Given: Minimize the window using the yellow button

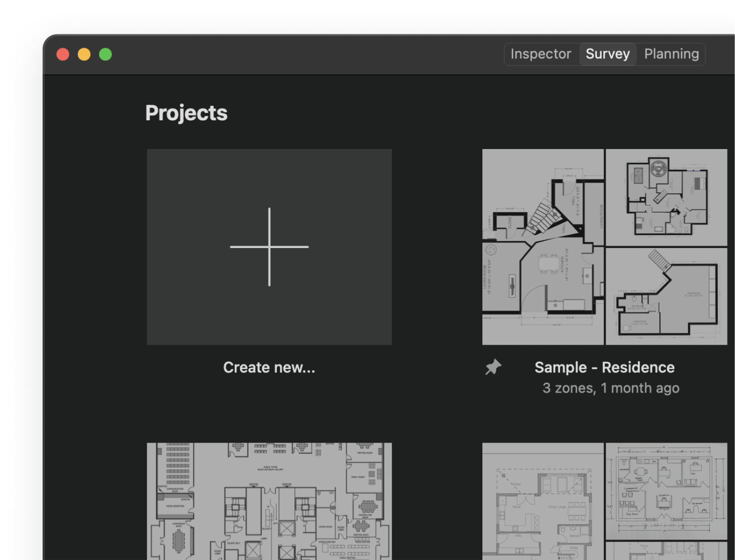Looking at the screenshot, I should 84,54.
